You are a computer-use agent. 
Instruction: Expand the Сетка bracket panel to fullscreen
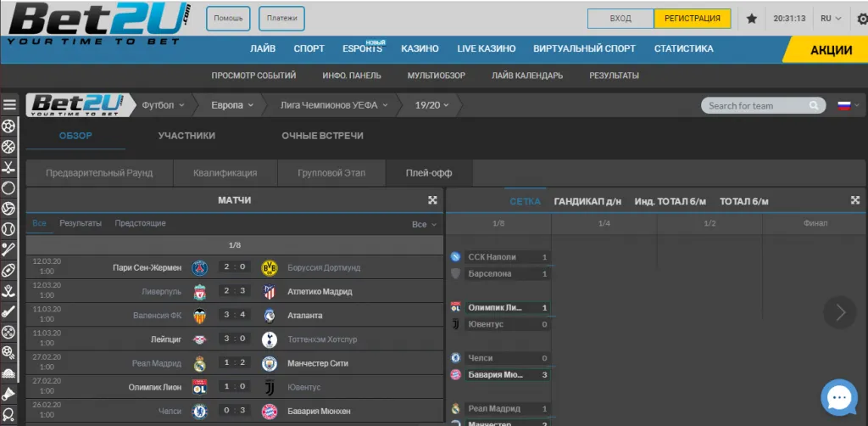click(x=855, y=200)
